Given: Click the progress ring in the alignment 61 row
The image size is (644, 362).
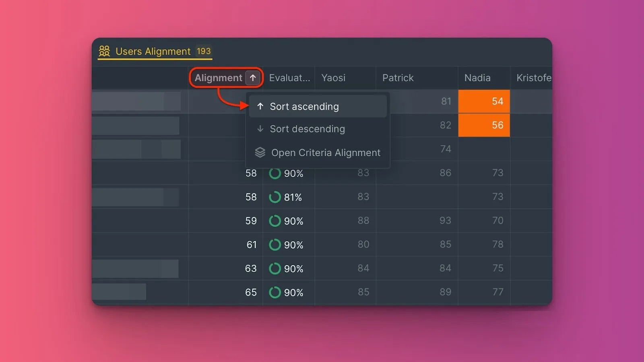Looking at the screenshot, I should (275, 245).
